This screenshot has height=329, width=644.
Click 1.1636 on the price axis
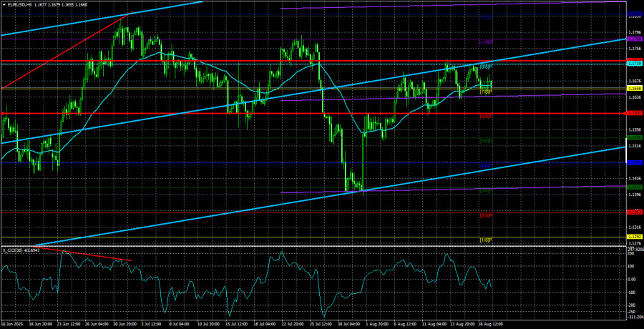pyautogui.click(x=635, y=97)
